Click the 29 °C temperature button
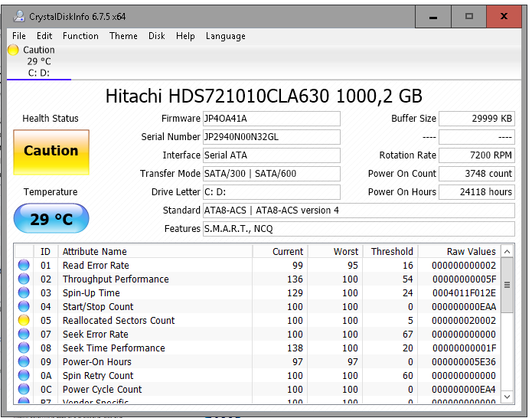The width and height of the screenshot is (532, 418). tap(51, 218)
